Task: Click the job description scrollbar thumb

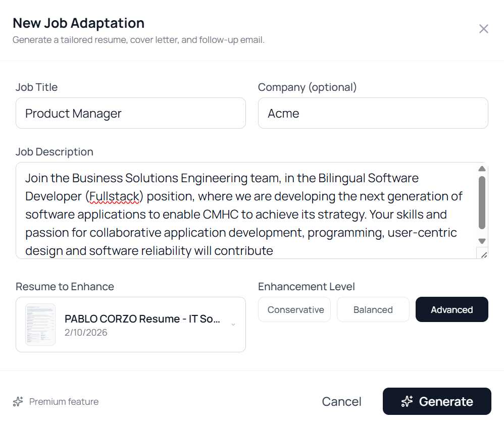Action: coord(482,202)
